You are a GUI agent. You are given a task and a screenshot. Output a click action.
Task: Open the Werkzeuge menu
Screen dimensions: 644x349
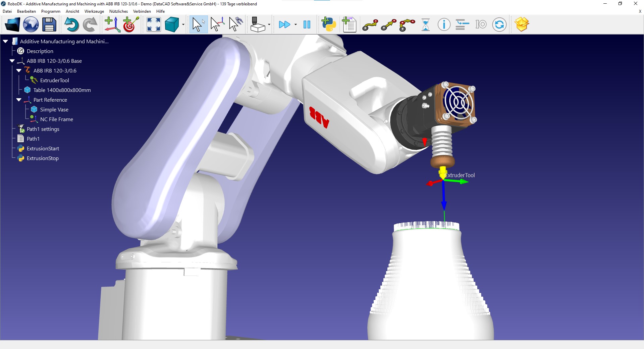click(x=94, y=11)
